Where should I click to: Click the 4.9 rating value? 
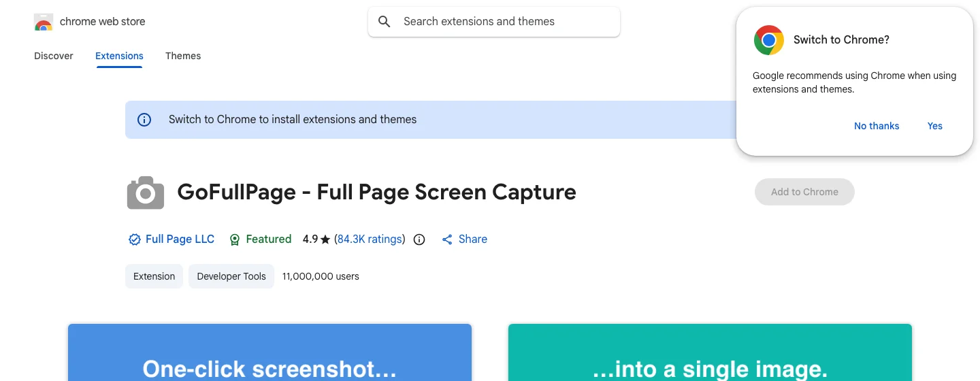click(x=310, y=239)
